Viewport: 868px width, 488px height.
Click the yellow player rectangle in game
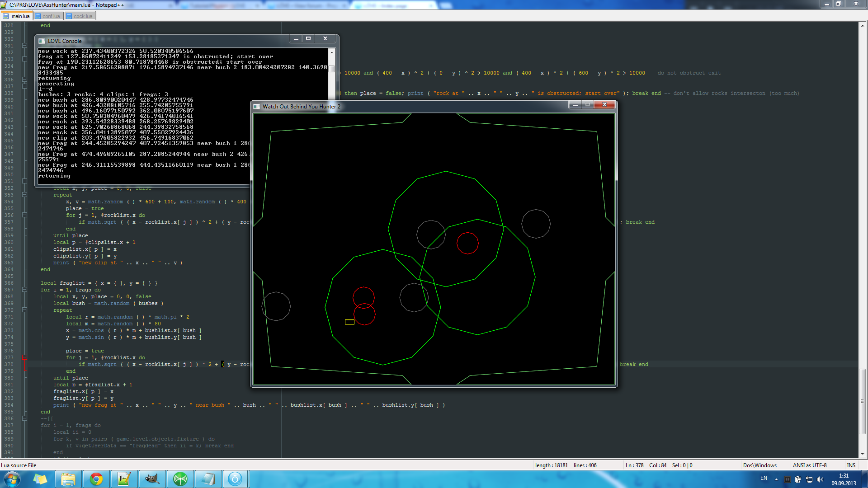coord(349,322)
